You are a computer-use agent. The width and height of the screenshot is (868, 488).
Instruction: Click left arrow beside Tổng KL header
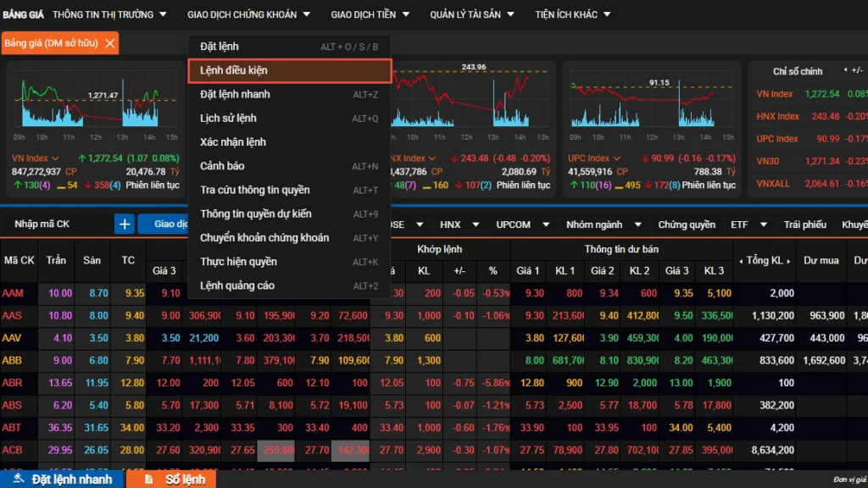point(741,260)
